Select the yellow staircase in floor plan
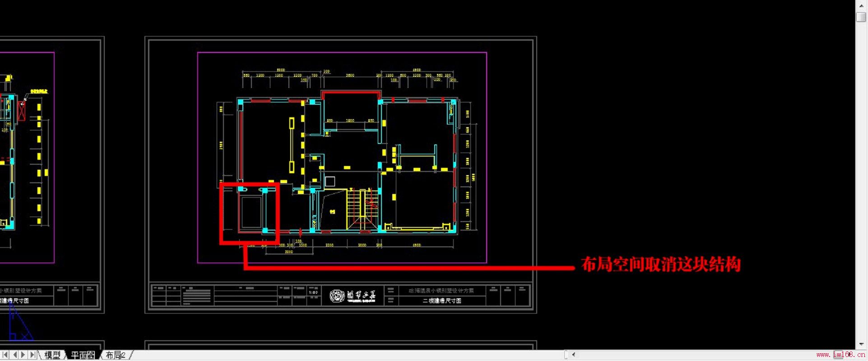The height and width of the screenshot is (361, 868). [362, 208]
